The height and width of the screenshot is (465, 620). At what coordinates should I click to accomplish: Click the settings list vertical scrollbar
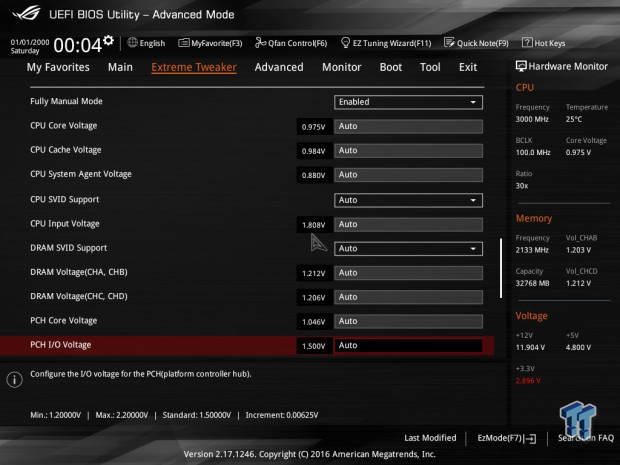pyautogui.click(x=501, y=268)
